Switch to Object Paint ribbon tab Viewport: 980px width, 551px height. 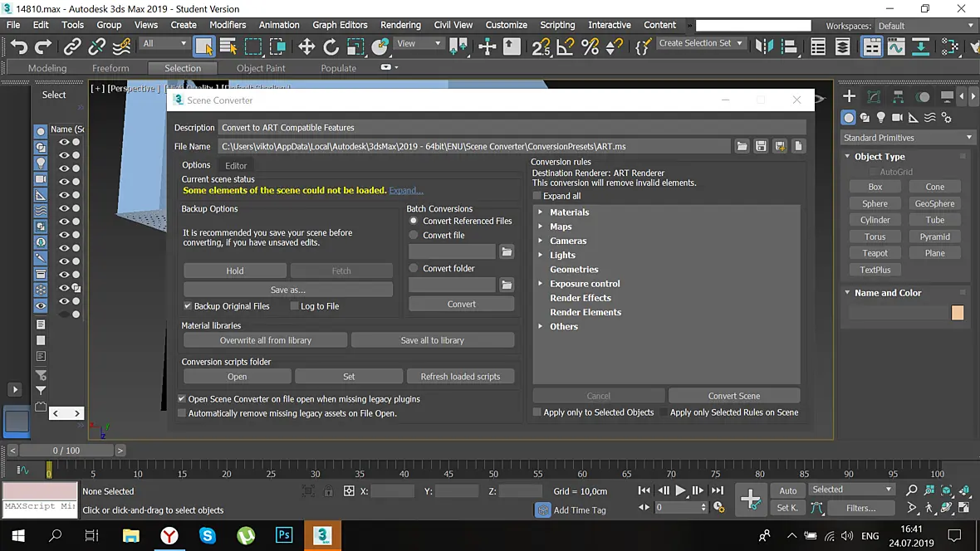[261, 68]
